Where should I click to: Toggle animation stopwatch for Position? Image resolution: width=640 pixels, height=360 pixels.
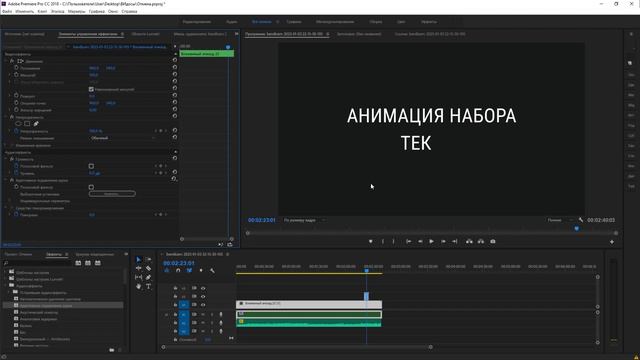click(x=16, y=68)
